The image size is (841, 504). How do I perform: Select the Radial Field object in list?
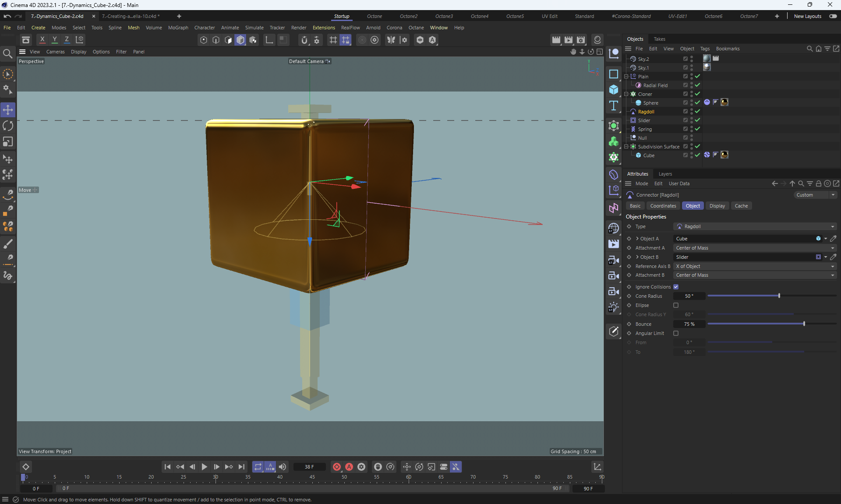tap(655, 85)
